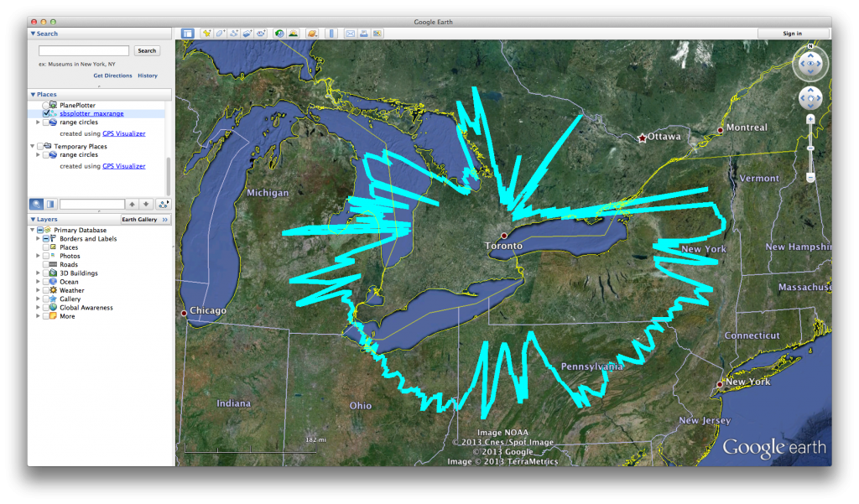859x504 pixels.
Task: Expand the Borders and Labels layer
Action: [38, 239]
